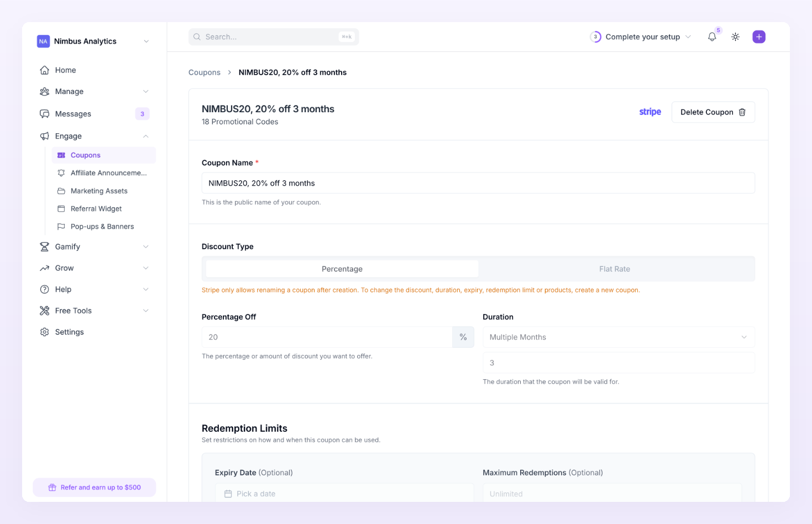This screenshot has height=524, width=812.
Task: Click the Percentage Off value field
Action: pos(327,337)
